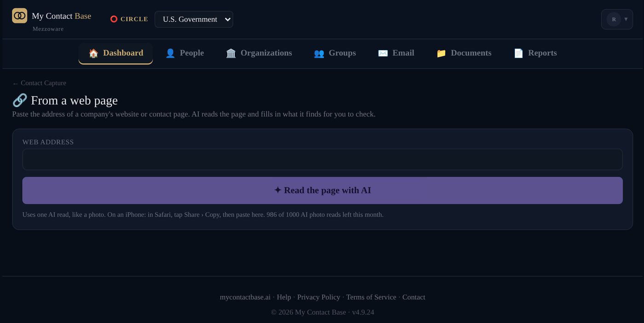Click the WEB ADDRESS field label
The image size is (644, 323).
tap(48, 142)
